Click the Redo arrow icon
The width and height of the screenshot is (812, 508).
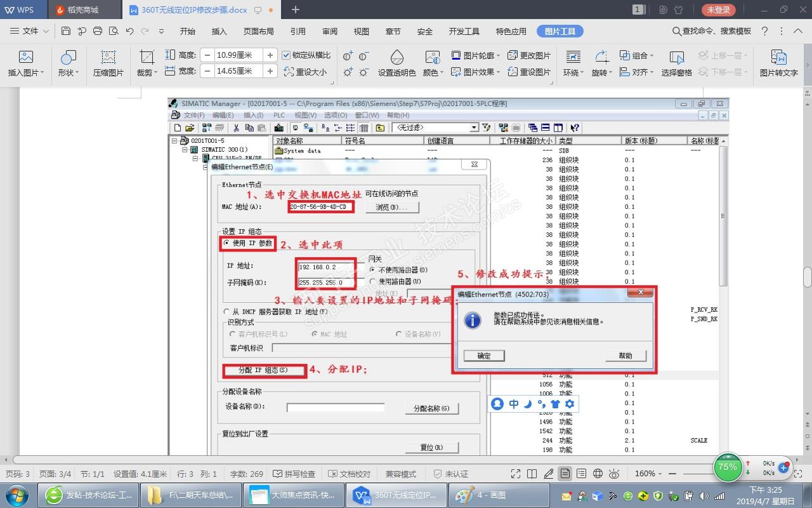(145, 31)
